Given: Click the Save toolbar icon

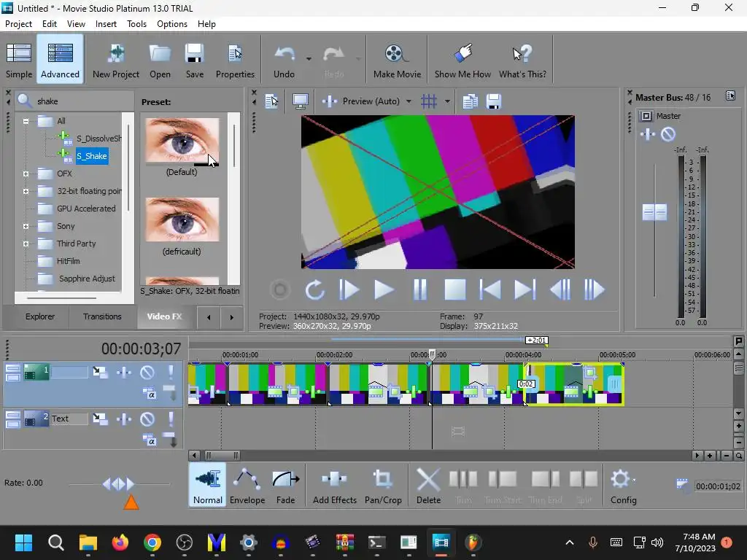Looking at the screenshot, I should (x=194, y=60).
